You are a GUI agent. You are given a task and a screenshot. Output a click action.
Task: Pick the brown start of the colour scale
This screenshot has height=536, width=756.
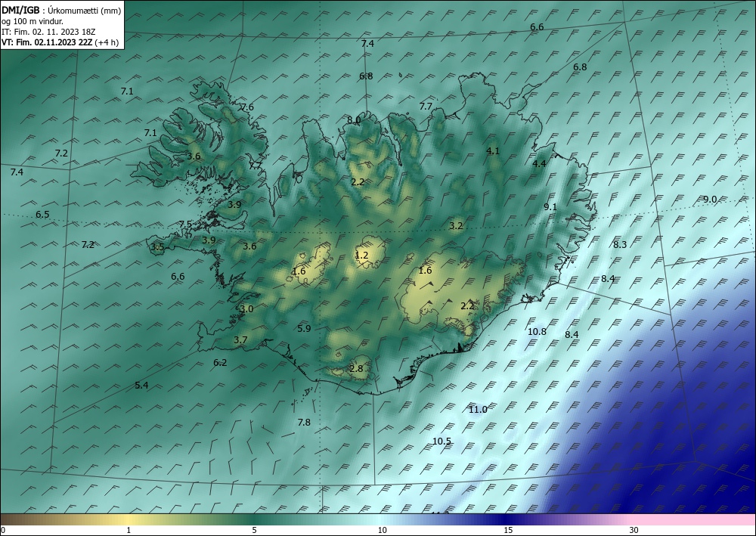pos(20,519)
